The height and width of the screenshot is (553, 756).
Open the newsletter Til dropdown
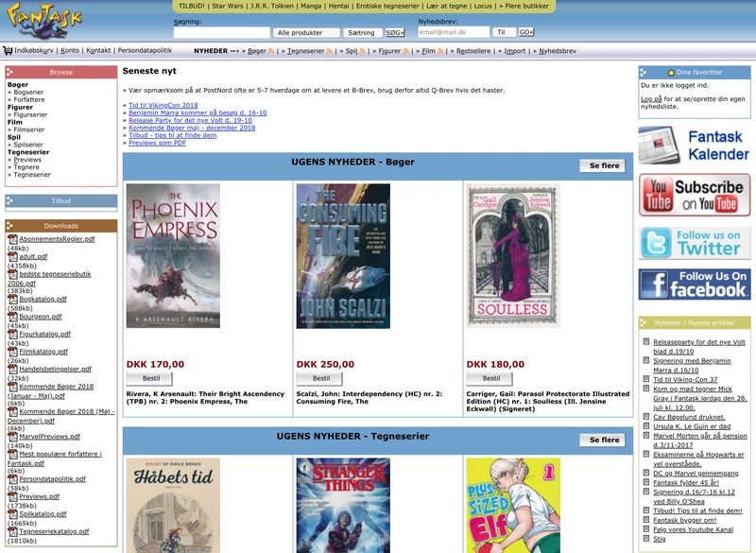pos(504,32)
